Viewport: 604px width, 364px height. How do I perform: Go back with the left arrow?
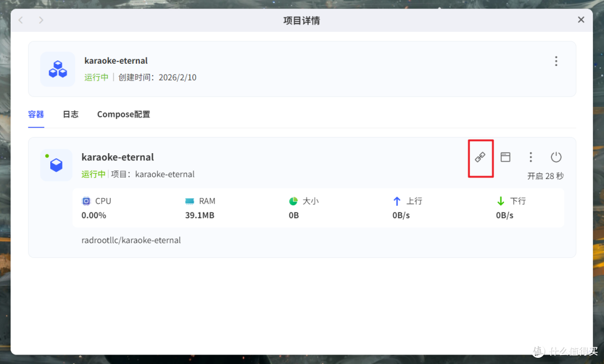21,20
